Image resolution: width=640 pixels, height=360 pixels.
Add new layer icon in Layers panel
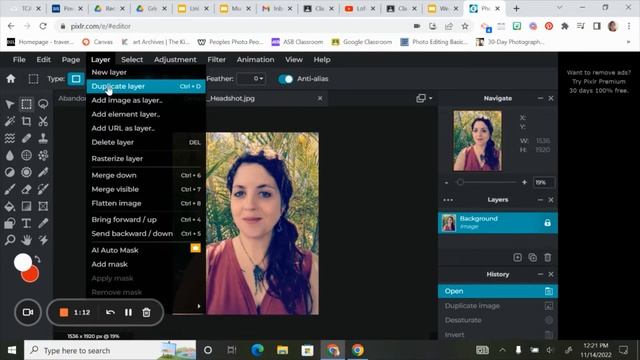pos(518,258)
